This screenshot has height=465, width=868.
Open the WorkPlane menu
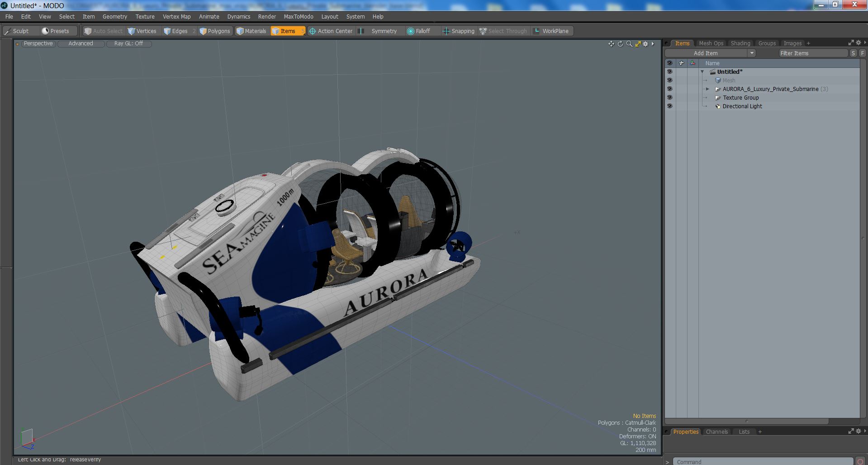pos(551,31)
